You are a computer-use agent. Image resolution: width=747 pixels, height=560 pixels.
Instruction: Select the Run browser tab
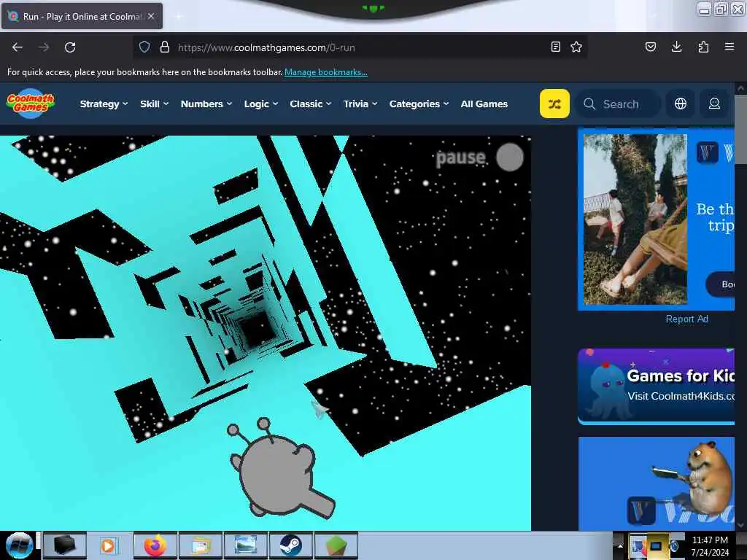pyautogui.click(x=82, y=16)
